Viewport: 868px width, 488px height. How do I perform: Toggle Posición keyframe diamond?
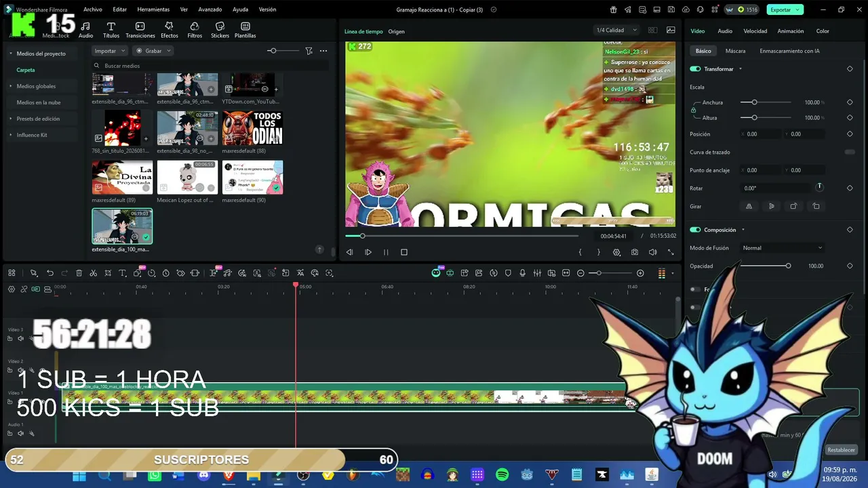point(850,134)
